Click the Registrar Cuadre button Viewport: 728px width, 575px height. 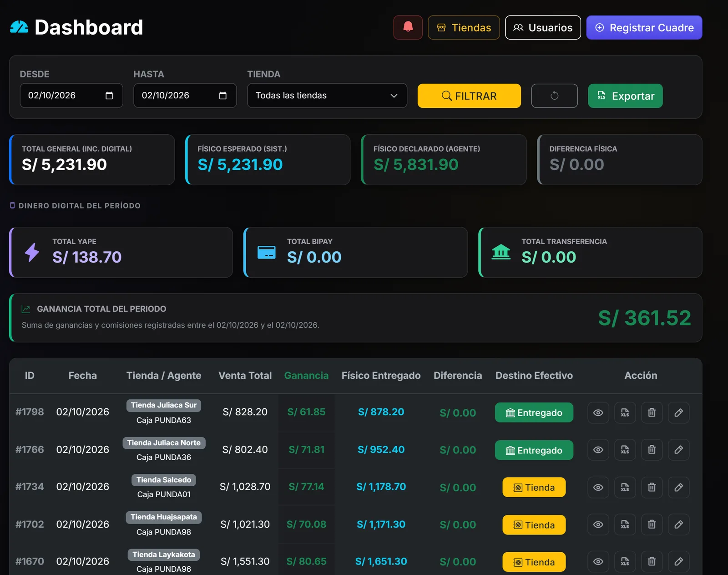644,27
